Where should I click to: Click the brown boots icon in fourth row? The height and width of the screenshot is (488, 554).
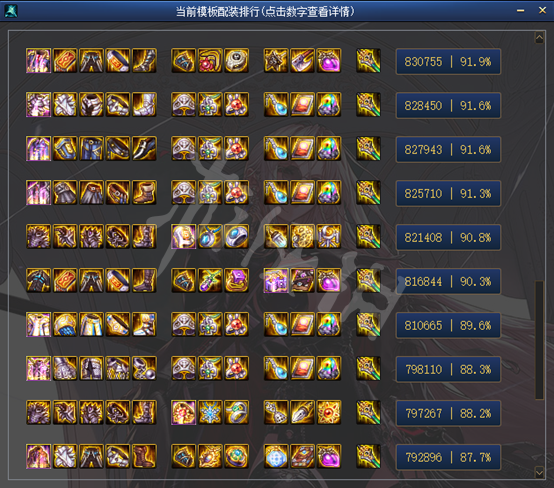click(x=144, y=193)
